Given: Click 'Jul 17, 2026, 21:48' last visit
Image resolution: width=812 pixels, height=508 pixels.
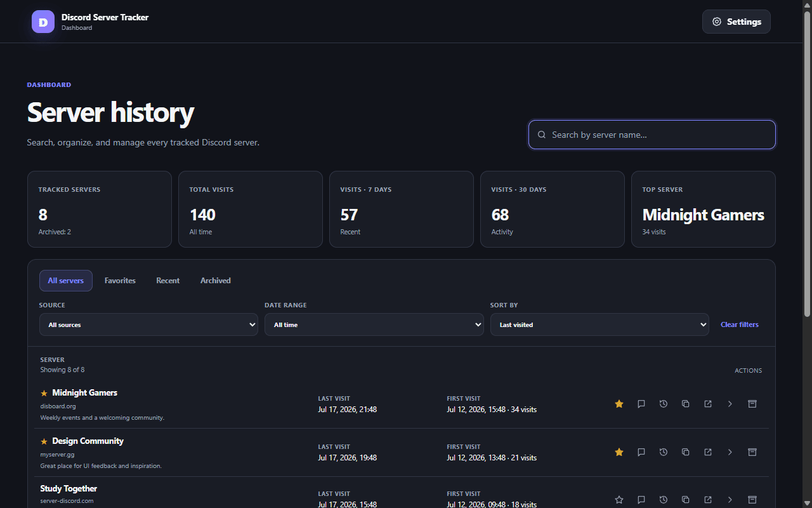Looking at the screenshot, I should point(347,410).
